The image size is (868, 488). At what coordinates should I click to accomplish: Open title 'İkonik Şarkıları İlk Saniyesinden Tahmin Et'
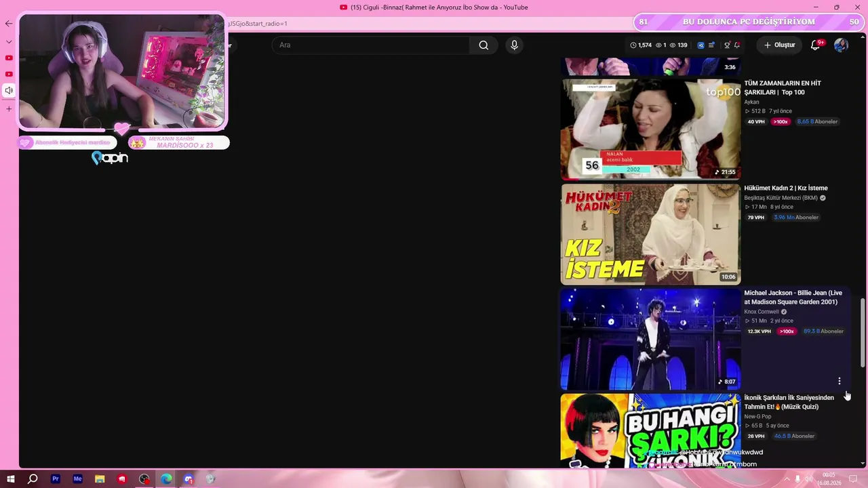pyautogui.click(x=789, y=403)
